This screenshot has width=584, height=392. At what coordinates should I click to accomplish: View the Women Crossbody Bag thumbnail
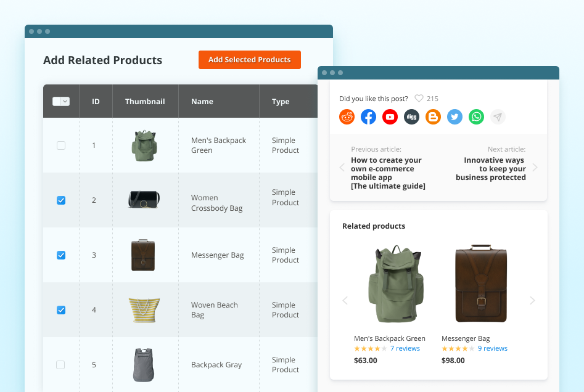click(x=145, y=200)
